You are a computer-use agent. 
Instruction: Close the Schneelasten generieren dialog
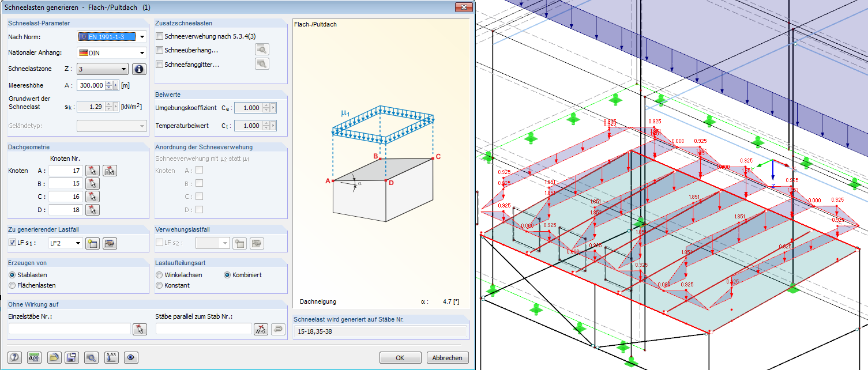pos(464,7)
